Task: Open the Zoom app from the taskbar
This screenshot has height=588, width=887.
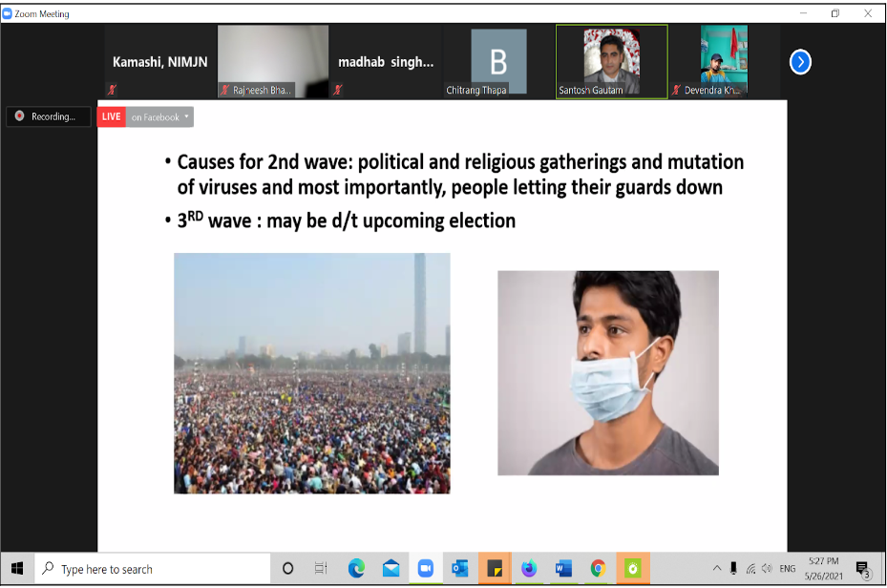Action: [425, 568]
